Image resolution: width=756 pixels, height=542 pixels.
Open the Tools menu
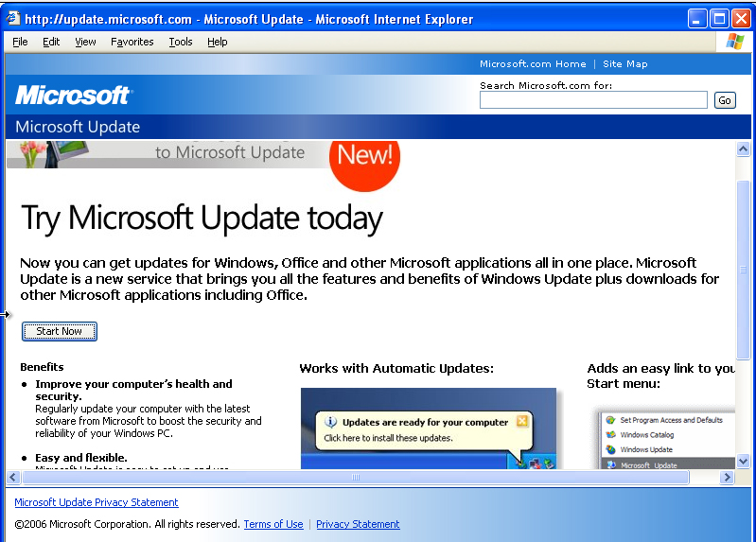180,42
